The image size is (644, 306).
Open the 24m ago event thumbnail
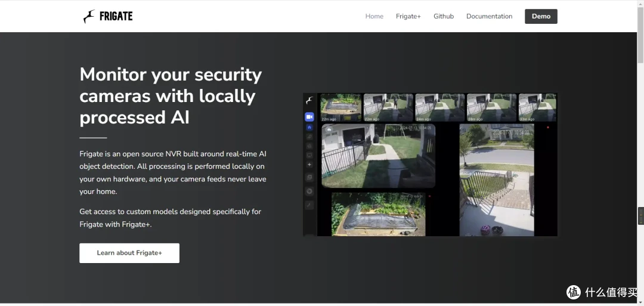(440, 107)
